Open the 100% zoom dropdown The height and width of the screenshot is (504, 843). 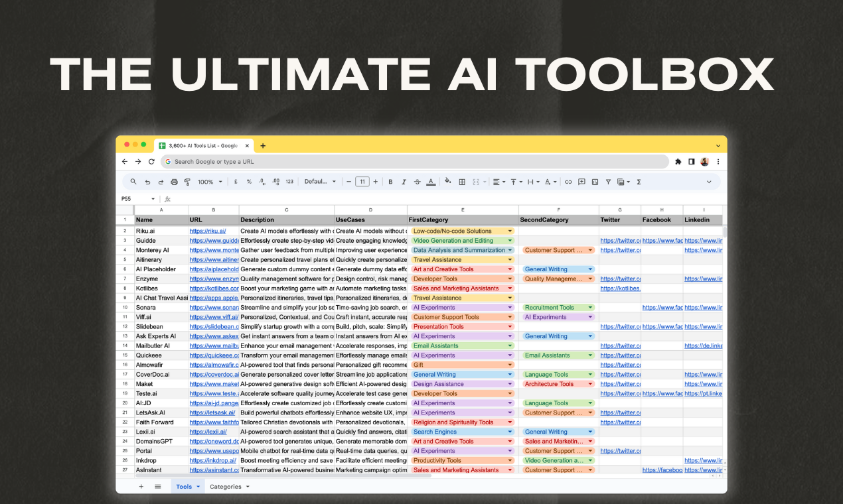(x=210, y=182)
